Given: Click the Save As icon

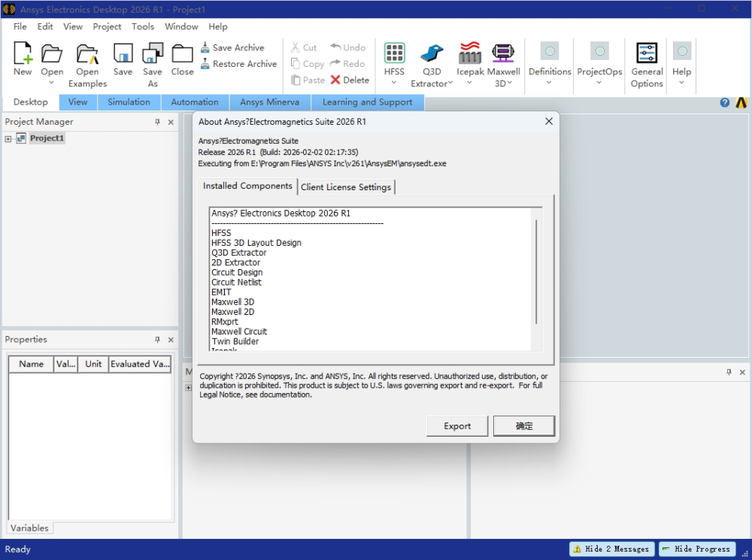Looking at the screenshot, I should click(153, 55).
